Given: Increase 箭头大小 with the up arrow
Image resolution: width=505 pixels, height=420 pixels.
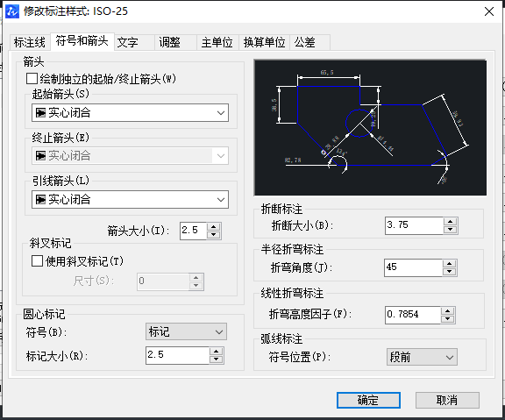Looking at the screenshot, I should pyautogui.click(x=214, y=227).
